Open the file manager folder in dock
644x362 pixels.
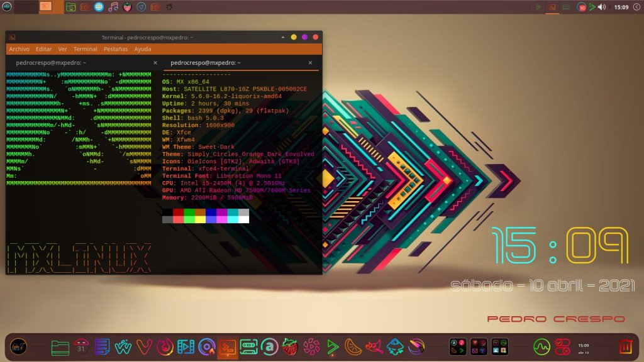[x=60, y=346]
